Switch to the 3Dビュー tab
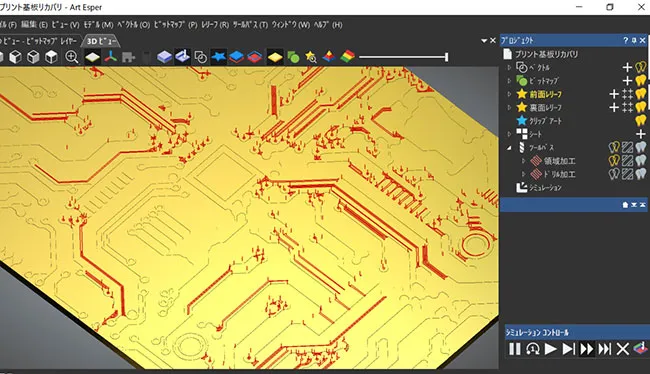650x374 pixels. tap(102, 41)
